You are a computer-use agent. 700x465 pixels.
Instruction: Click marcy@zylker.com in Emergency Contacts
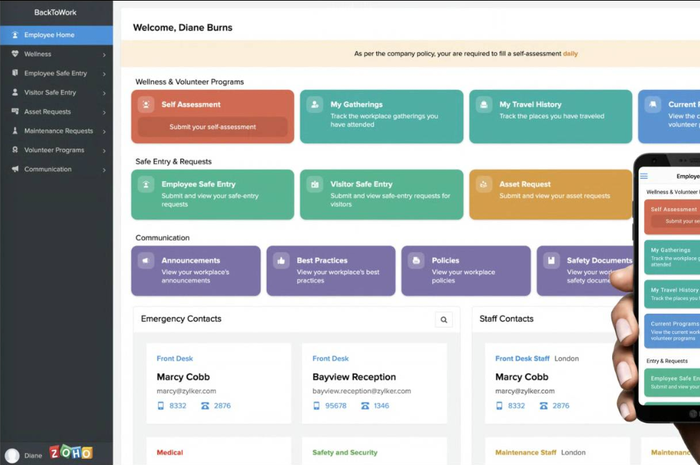186,391
